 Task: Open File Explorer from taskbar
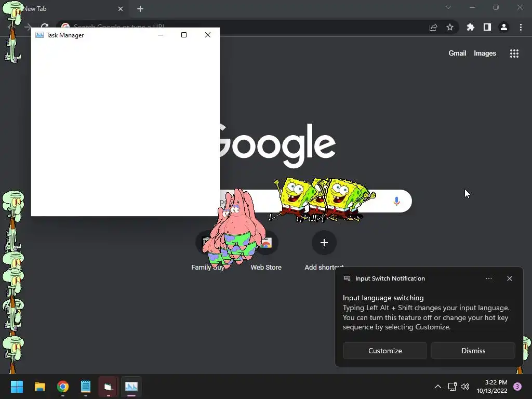[x=40, y=387]
